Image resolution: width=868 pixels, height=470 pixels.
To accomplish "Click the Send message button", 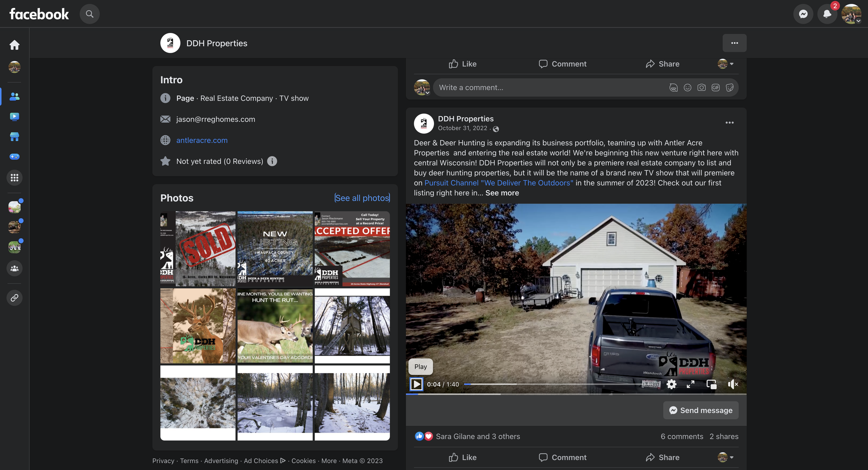I will [x=701, y=410].
